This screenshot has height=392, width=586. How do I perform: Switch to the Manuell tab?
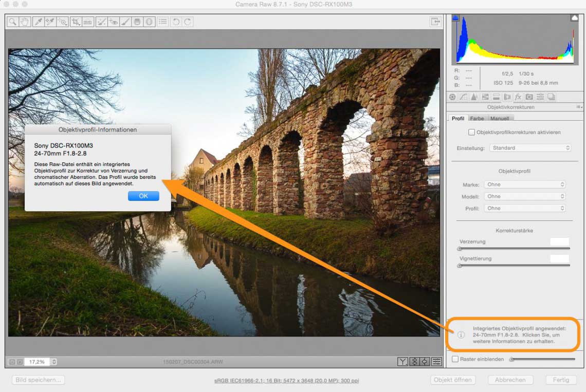pyautogui.click(x=500, y=119)
